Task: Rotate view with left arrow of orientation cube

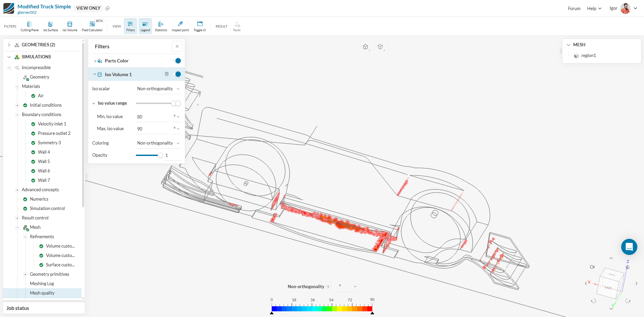Action: (x=586, y=283)
